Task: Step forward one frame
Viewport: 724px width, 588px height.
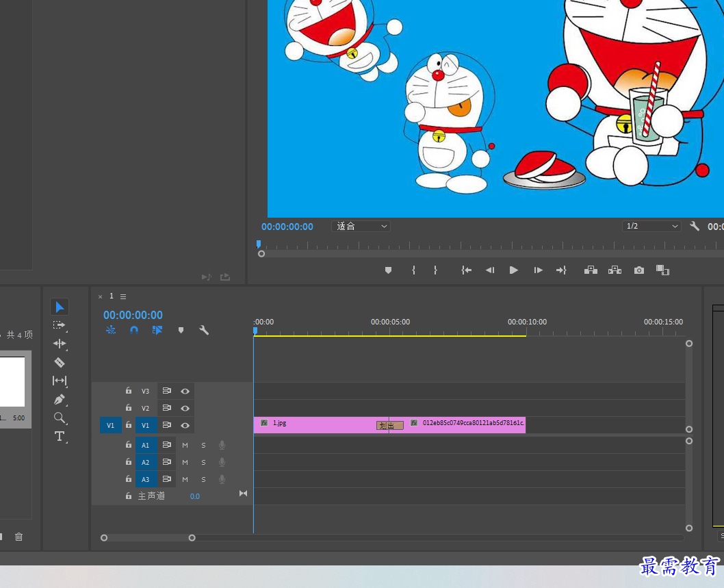Action: 538,270
